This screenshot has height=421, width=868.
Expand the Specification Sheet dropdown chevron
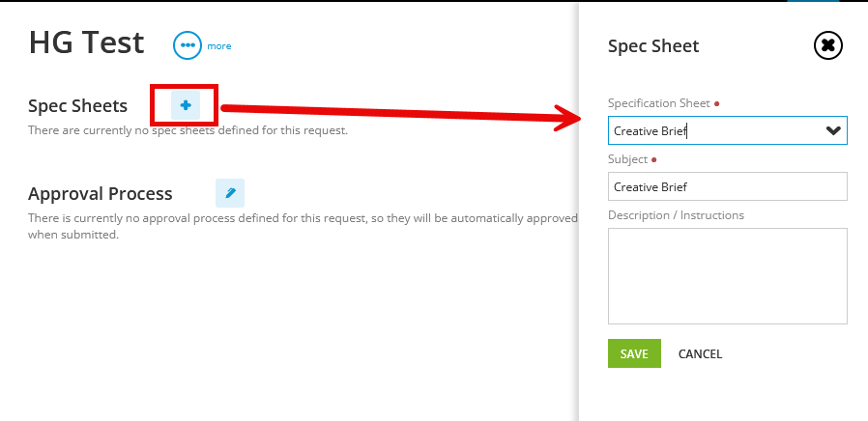tap(833, 130)
